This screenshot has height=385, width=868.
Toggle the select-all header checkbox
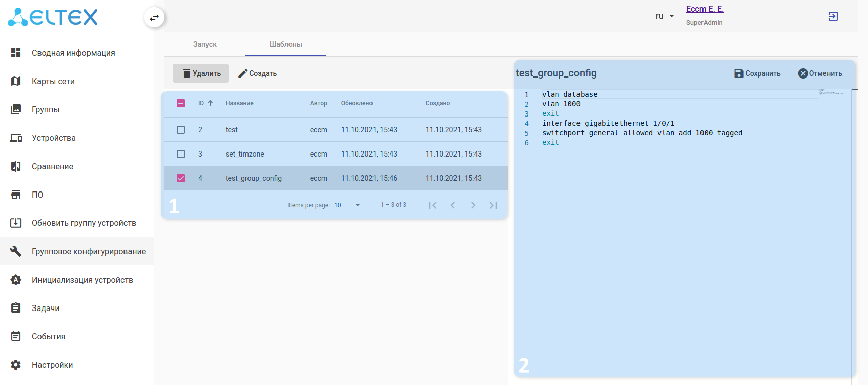point(181,103)
